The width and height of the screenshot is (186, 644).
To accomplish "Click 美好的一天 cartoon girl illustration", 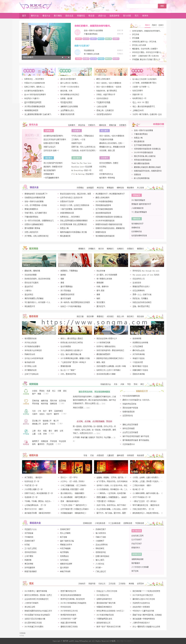I will pos(32,153).
